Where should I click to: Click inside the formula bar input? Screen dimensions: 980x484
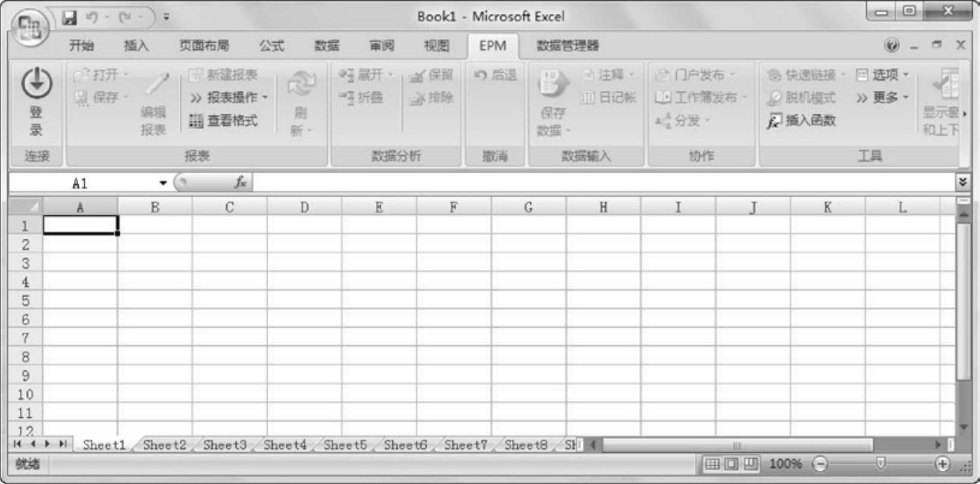coord(603,182)
